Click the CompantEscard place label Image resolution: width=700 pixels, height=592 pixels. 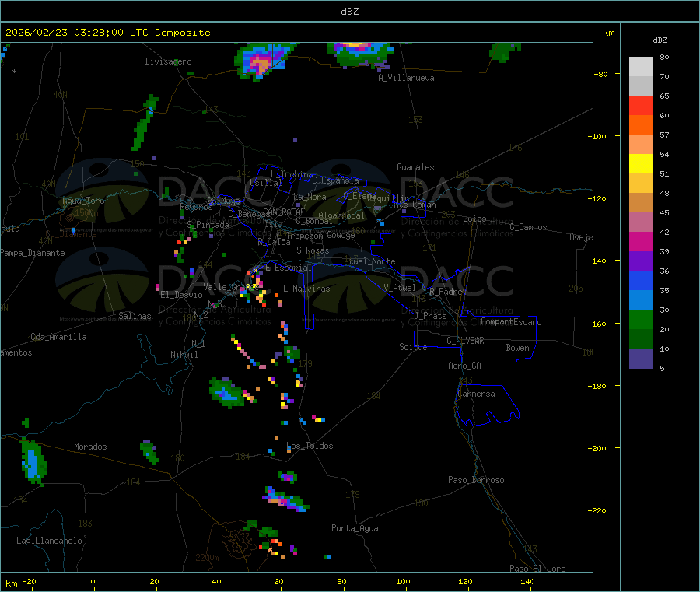point(511,322)
